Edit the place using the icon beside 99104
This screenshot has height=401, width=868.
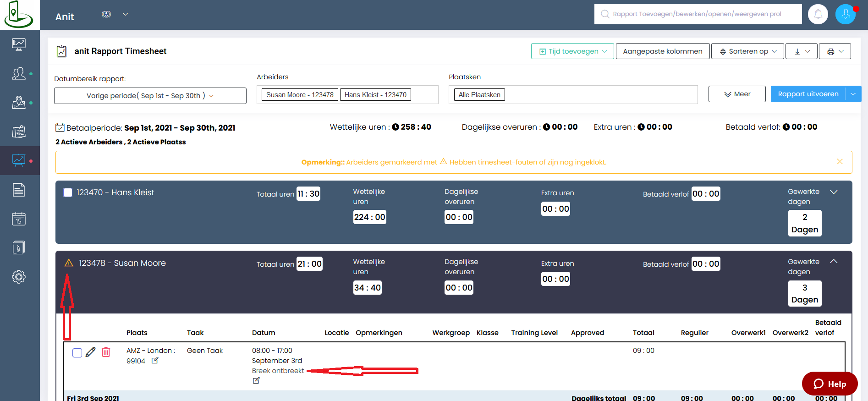tap(155, 361)
